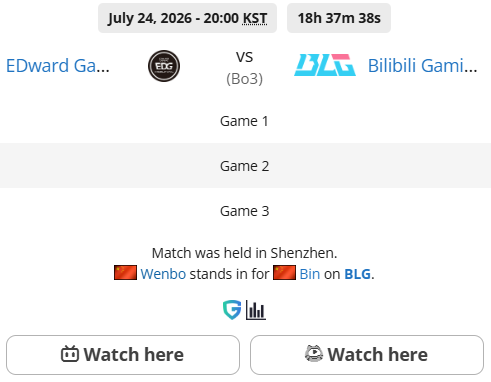
Task: Click the KST timezone abbreviation
Action: 255,18
